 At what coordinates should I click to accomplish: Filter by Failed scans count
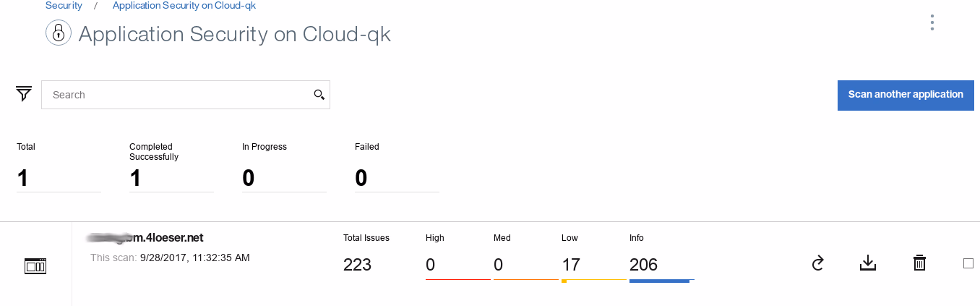[361, 178]
